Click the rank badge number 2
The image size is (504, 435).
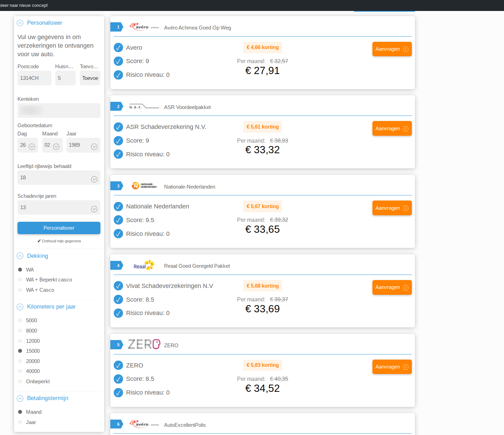tap(117, 107)
